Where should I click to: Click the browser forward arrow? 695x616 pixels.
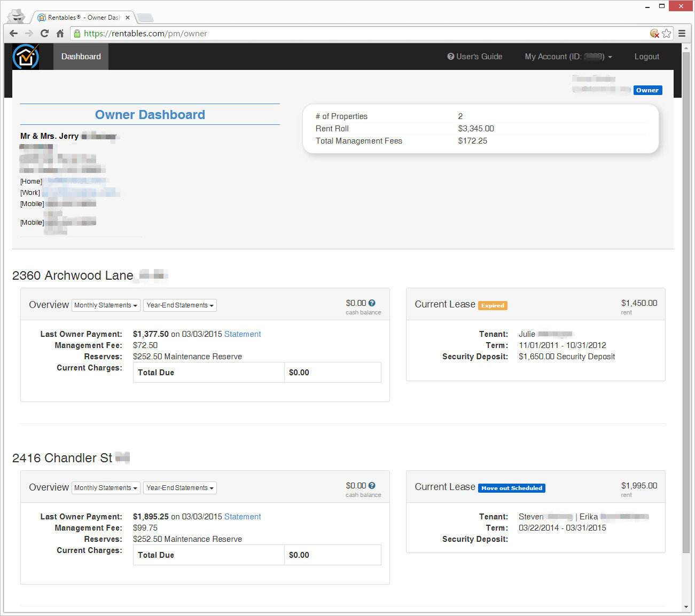[29, 34]
